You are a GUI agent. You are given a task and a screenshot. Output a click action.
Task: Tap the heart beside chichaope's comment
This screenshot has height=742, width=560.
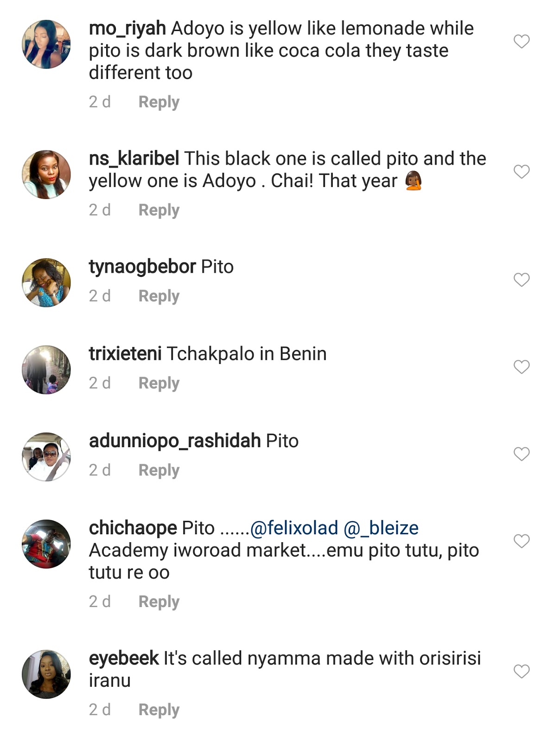522,541
